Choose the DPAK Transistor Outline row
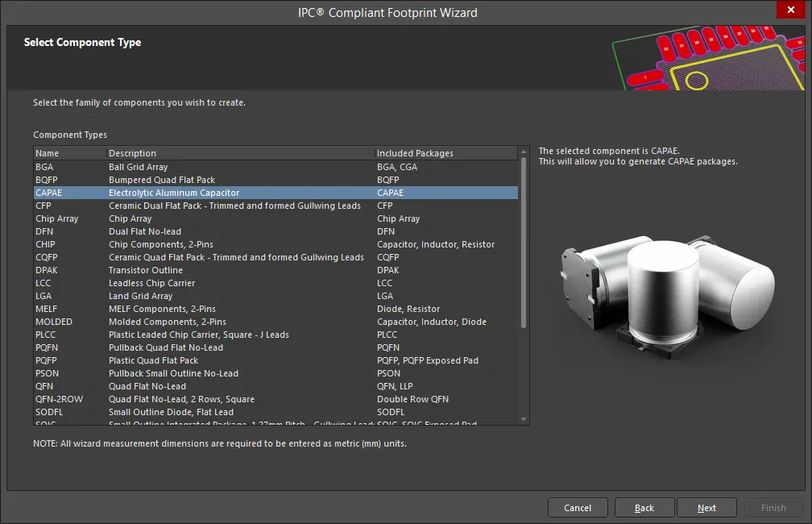This screenshot has width=812, height=524. pyautogui.click(x=276, y=270)
